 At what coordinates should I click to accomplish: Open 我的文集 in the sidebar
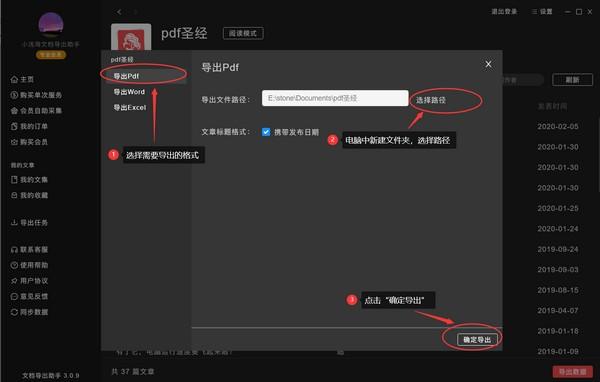coord(29,180)
